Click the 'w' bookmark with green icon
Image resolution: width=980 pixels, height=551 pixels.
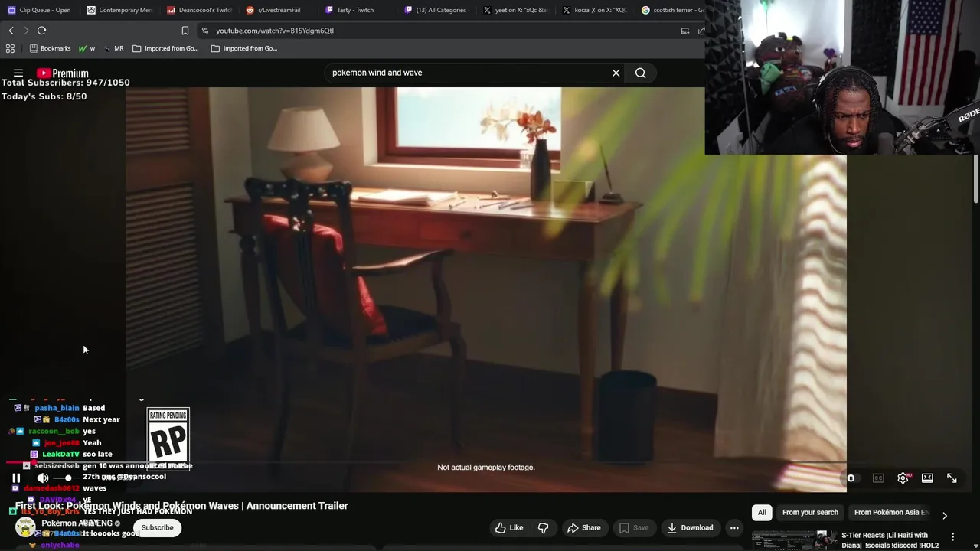click(x=87, y=48)
